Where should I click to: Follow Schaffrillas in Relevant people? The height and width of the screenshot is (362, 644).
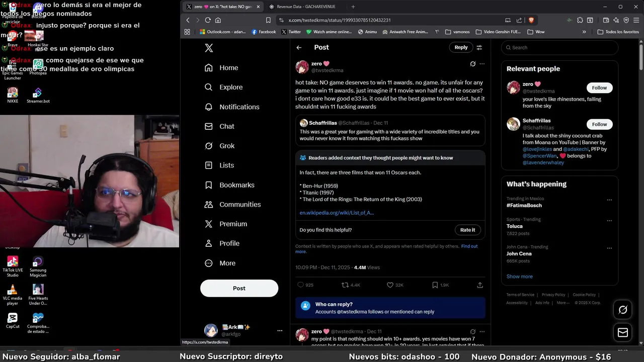pyautogui.click(x=599, y=124)
